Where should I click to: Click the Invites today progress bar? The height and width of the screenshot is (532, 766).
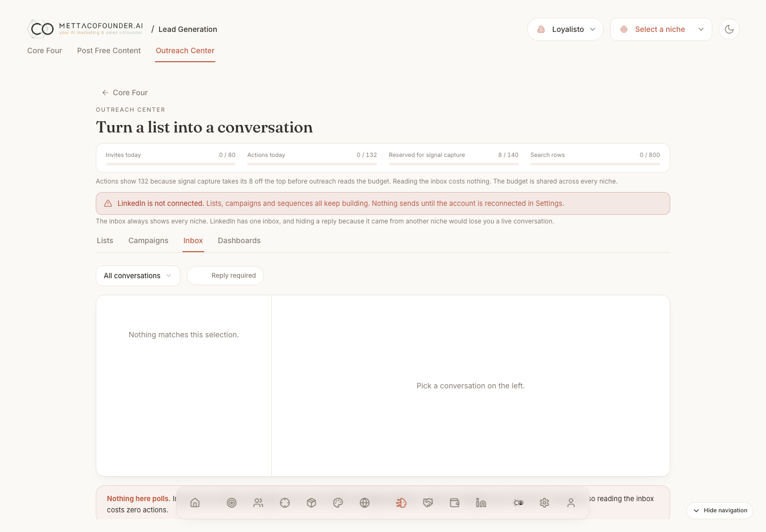pos(171,164)
